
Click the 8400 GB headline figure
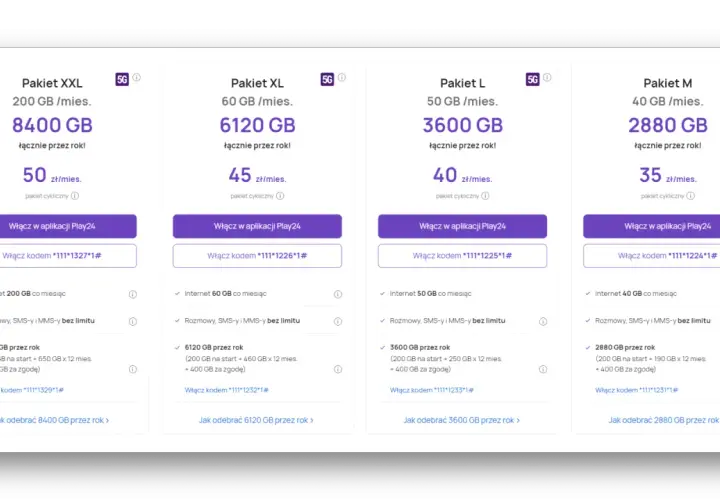point(52,125)
